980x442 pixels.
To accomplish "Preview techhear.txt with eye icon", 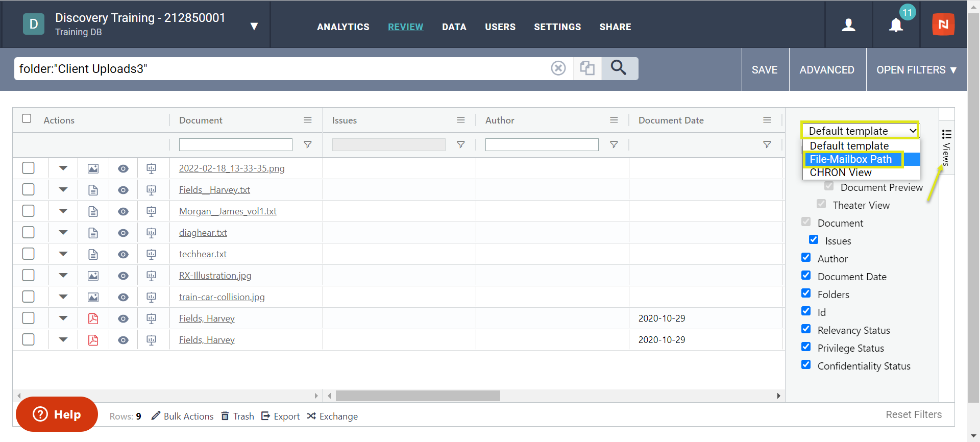I will pyautogui.click(x=123, y=254).
